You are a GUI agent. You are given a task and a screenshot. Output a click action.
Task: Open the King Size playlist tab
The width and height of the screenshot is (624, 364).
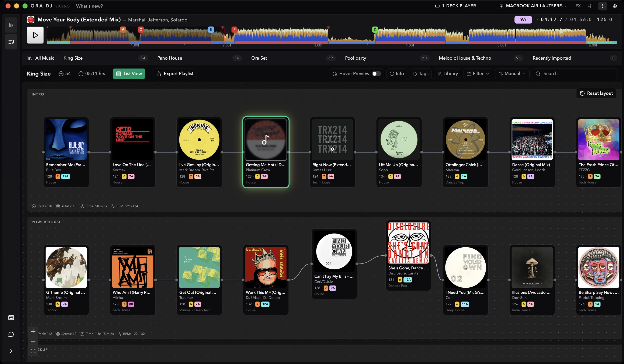pyautogui.click(x=106, y=58)
